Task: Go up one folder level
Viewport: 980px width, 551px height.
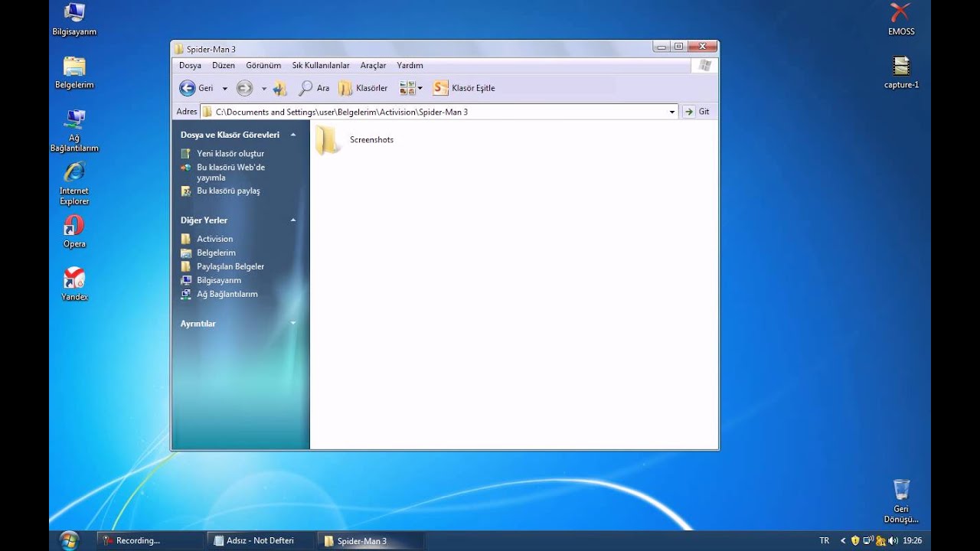Action: 279,88
